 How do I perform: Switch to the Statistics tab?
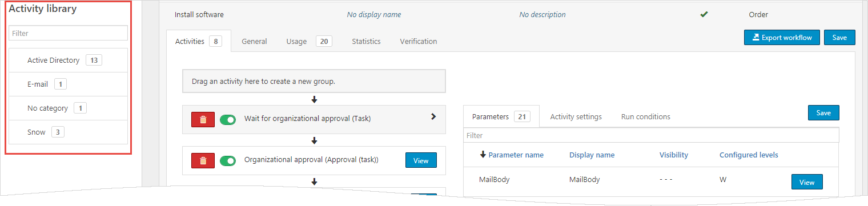366,41
